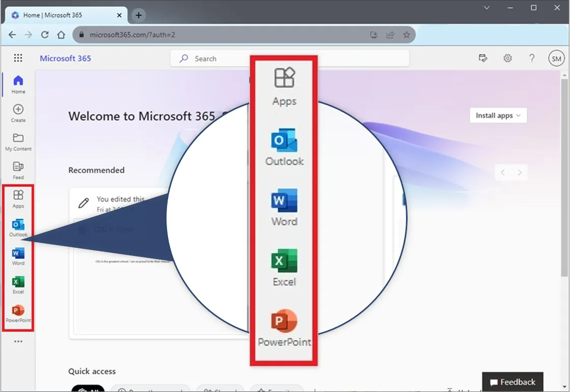Open the Install apps dropdown
The height and width of the screenshot is (392, 570).
498,115
